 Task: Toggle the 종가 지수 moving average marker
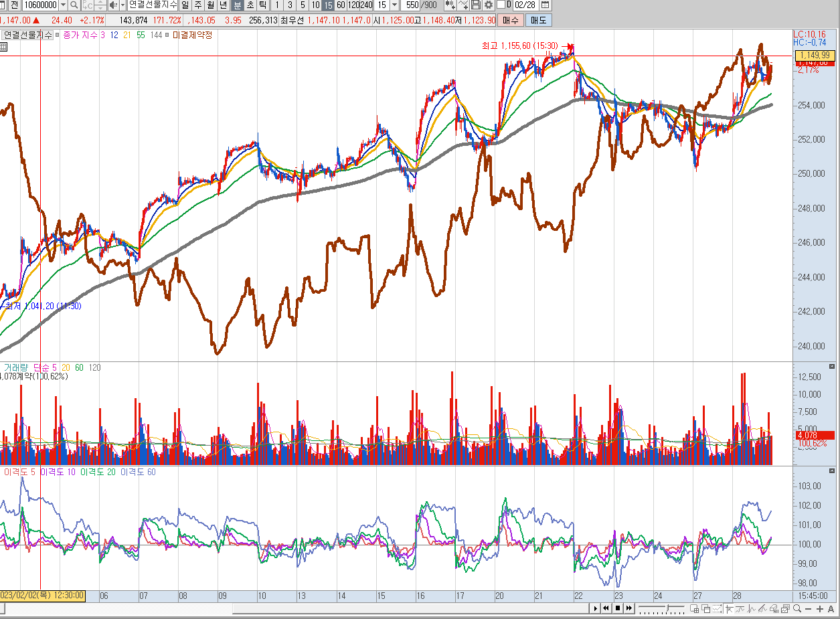(58, 35)
